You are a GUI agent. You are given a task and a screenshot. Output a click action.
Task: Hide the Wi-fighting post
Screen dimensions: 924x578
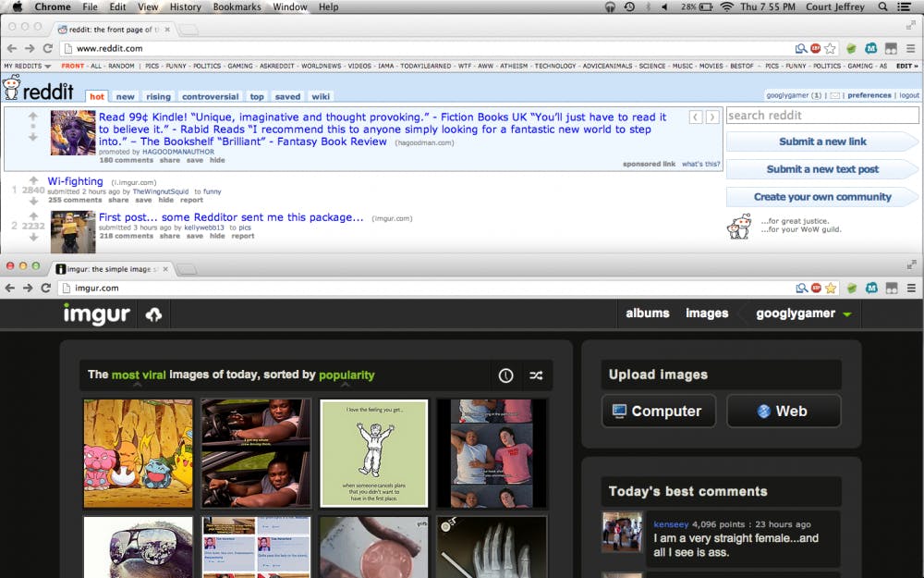pyautogui.click(x=164, y=199)
